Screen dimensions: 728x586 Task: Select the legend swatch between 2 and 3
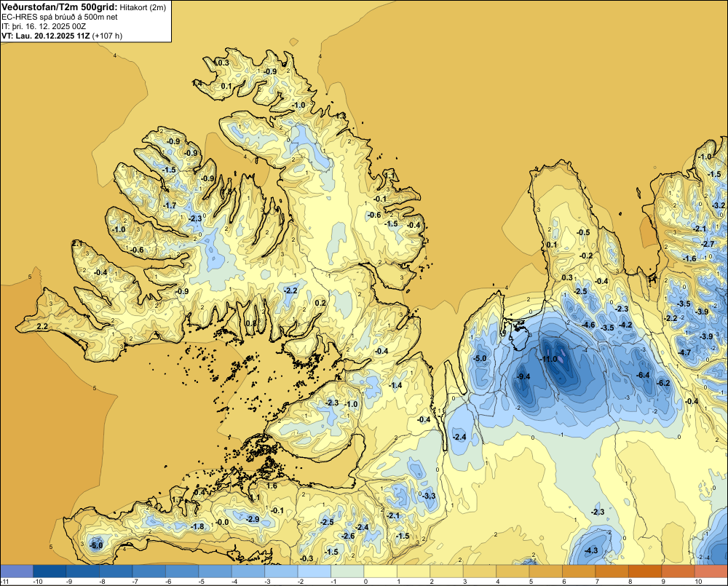click(447, 571)
